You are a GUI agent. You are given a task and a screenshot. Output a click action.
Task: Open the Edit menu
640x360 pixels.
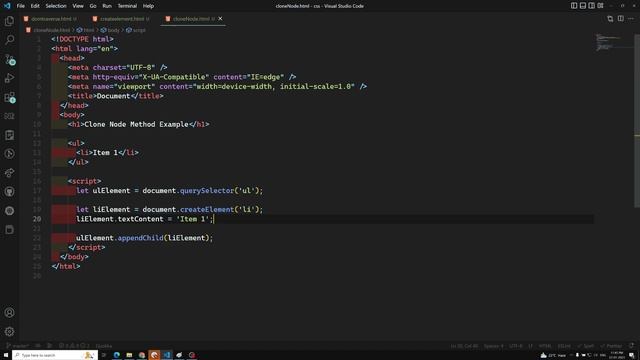tap(35, 6)
